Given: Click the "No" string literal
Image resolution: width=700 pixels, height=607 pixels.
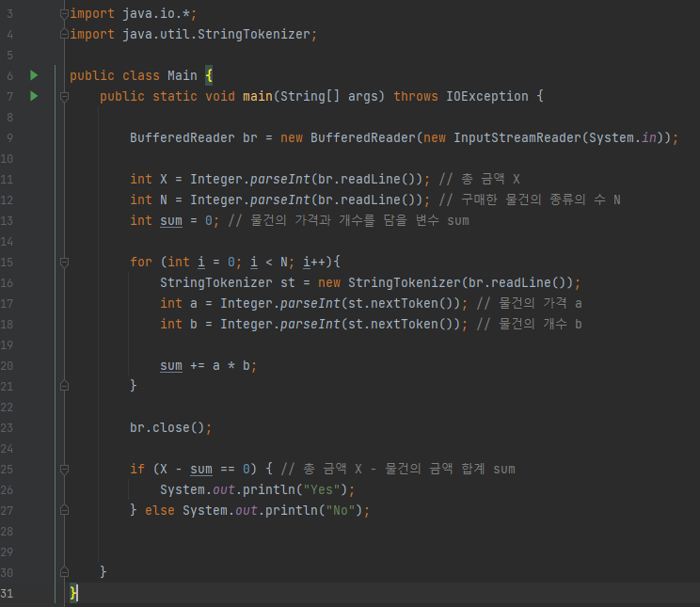Looking at the screenshot, I should point(341,510).
